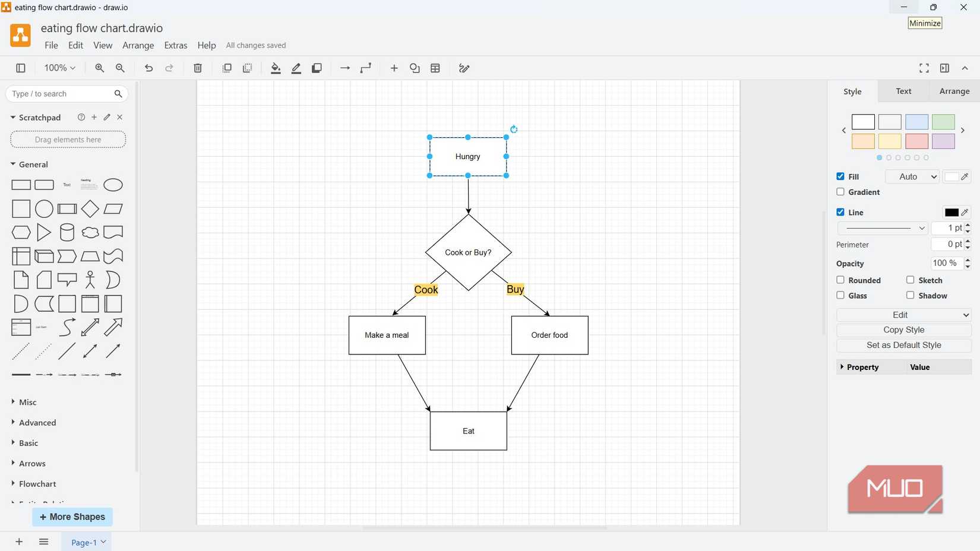Select the Zoom In tool
Viewport: 980px width, 551px height.
(99, 68)
